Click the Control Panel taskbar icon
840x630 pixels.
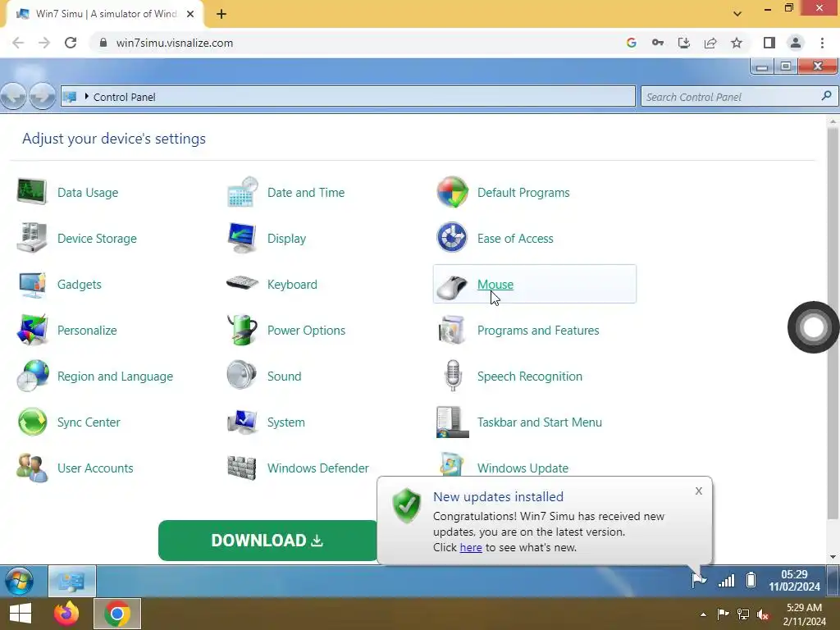[x=72, y=581]
